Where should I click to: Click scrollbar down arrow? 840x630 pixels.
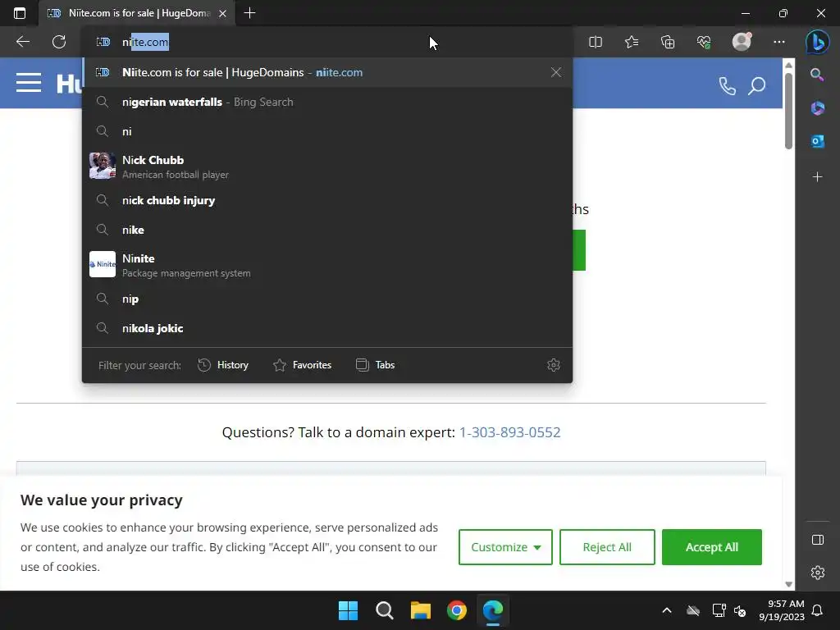coord(788,584)
